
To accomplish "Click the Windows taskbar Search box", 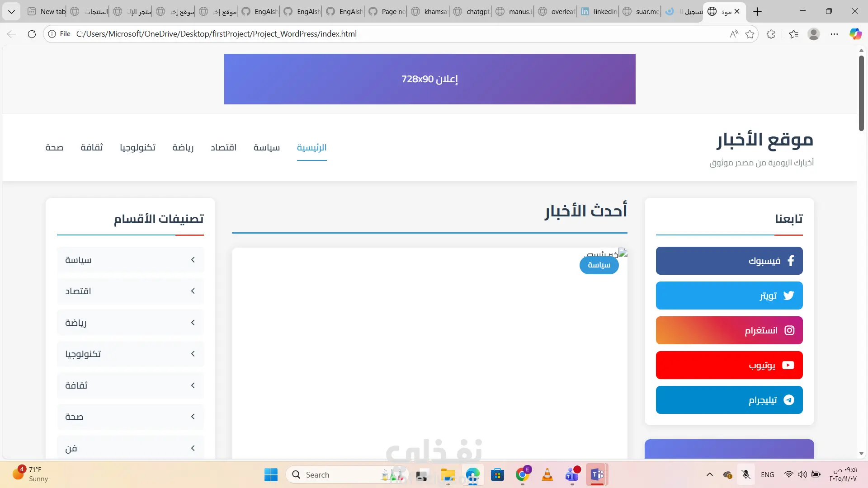I will (x=335, y=474).
